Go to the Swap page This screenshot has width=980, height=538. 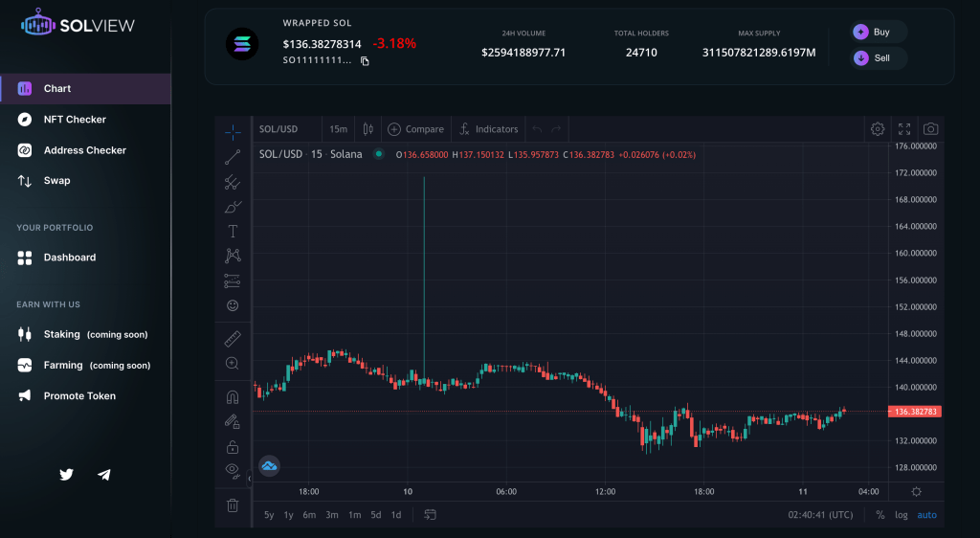pos(56,181)
